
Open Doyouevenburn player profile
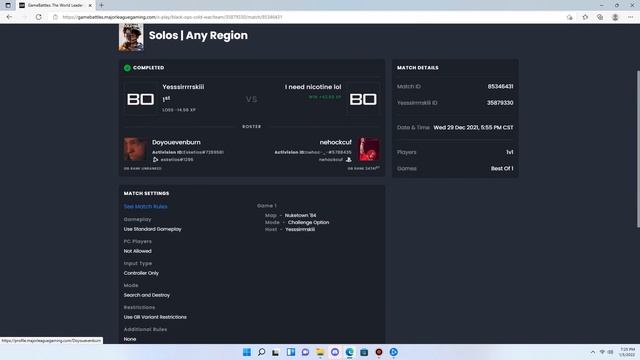(176, 142)
